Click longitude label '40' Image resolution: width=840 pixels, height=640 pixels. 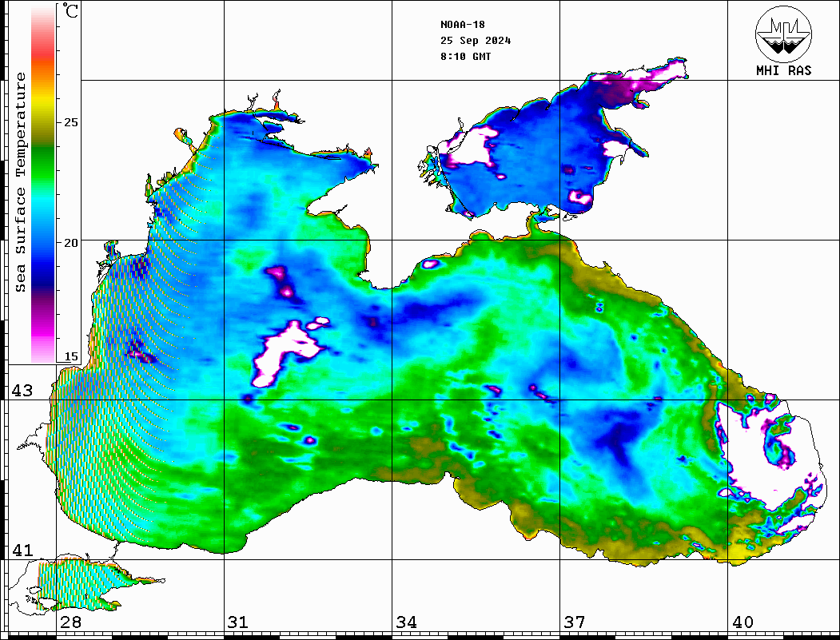coord(742,622)
